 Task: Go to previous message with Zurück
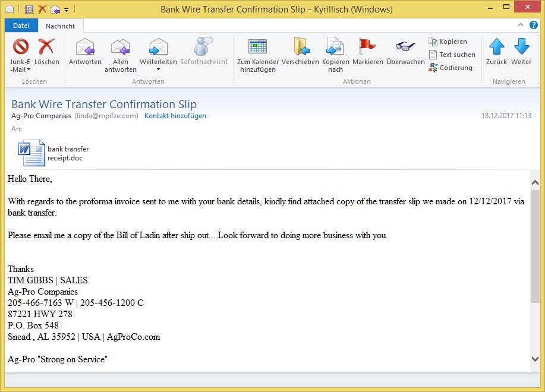[x=496, y=52]
